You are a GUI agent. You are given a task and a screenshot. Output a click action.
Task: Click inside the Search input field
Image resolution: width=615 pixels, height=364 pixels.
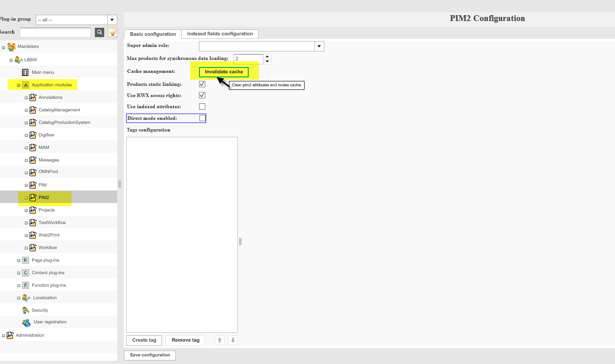coord(55,32)
